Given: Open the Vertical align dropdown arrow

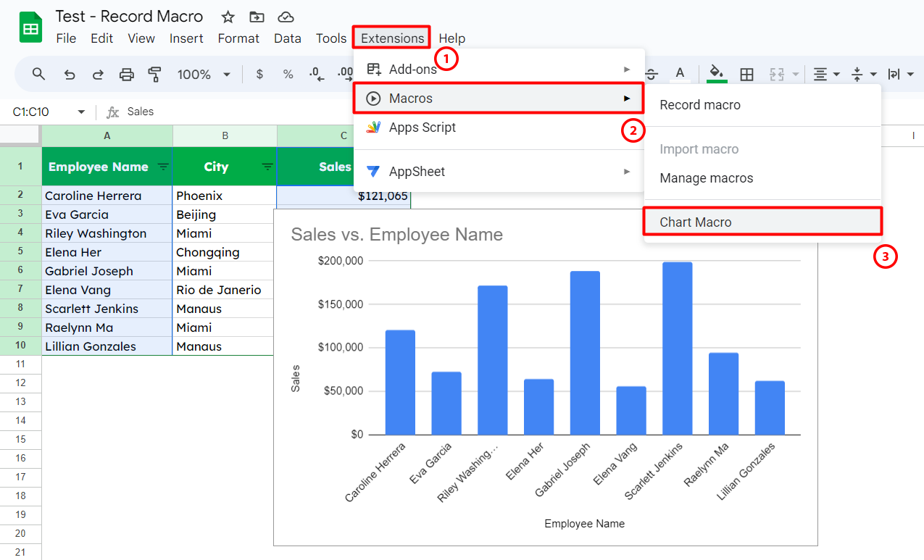Looking at the screenshot, I should (873, 74).
